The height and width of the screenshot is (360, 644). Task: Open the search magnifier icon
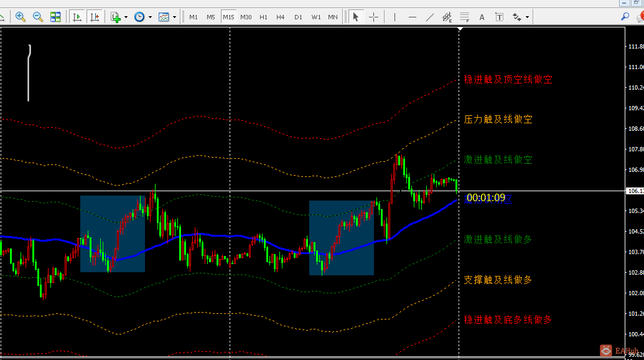coord(625,16)
